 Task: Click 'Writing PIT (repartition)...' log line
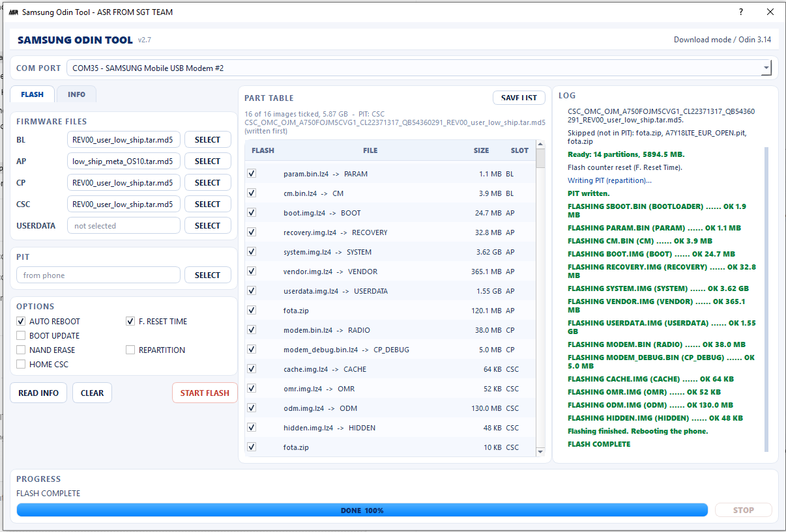pyautogui.click(x=609, y=180)
